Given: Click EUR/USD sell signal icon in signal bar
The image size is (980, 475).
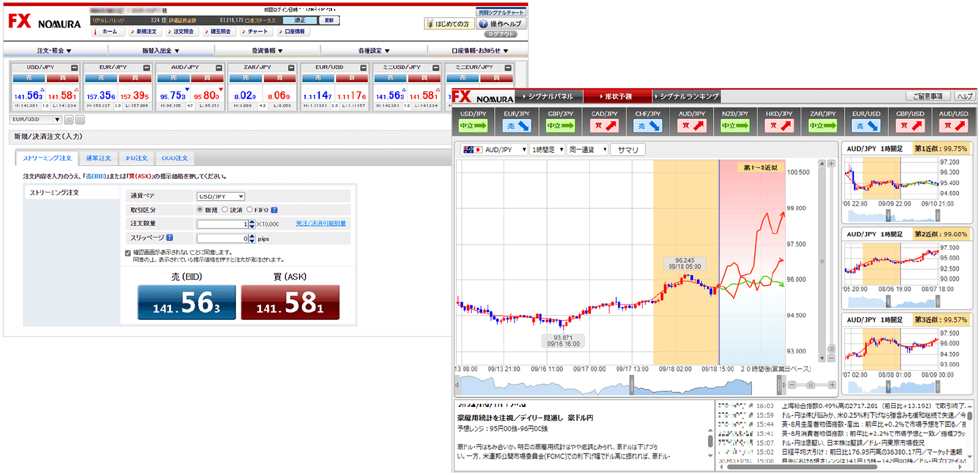Looking at the screenshot, I should click(x=866, y=126).
